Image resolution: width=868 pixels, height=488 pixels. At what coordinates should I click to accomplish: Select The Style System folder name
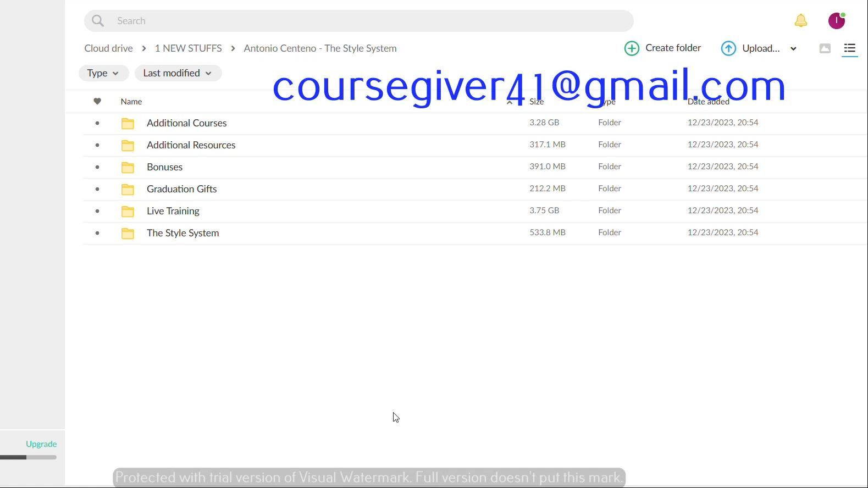(183, 233)
